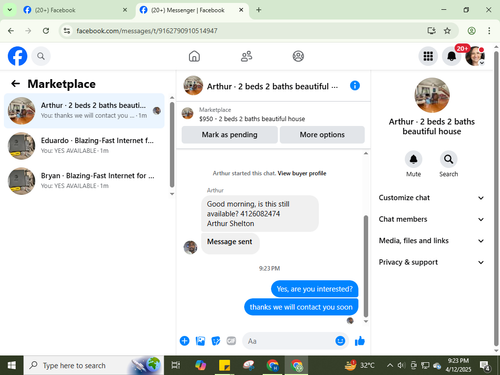Image resolution: width=500 pixels, height=375 pixels.
Task: Click the Windows taskbar search box
Action: click(93, 365)
